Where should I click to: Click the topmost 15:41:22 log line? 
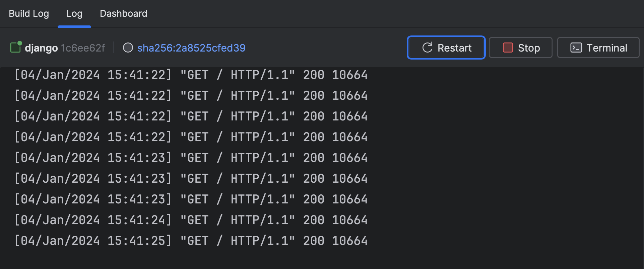point(191,75)
